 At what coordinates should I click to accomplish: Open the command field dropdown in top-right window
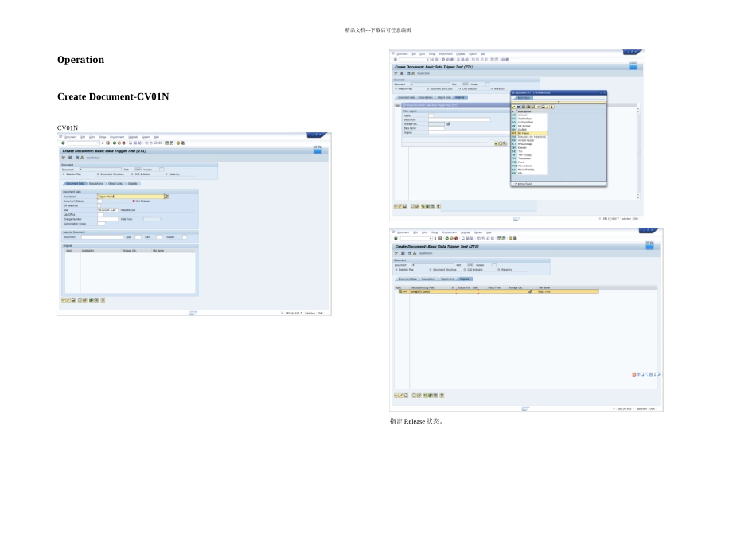(427, 60)
